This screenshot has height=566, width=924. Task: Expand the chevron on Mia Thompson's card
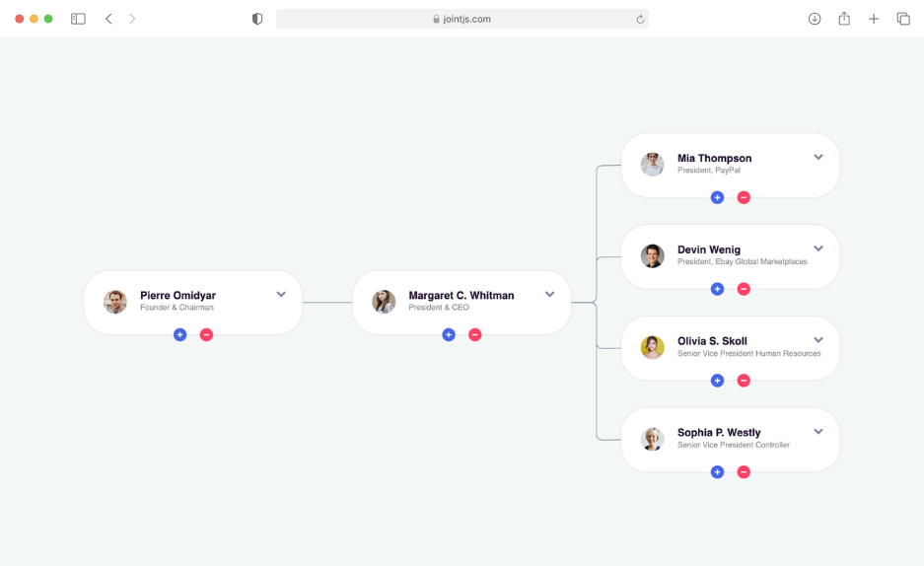tap(818, 157)
